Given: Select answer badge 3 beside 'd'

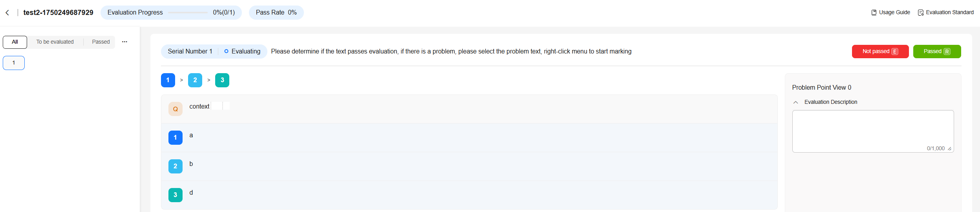Looking at the screenshot, I should (x=176, y=195).
